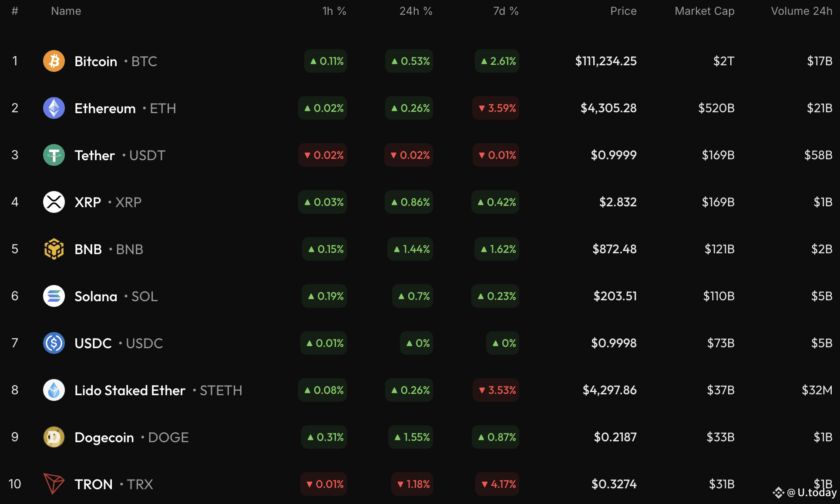Click the TRON logo icon
The image size is (840, 504).
54,484
